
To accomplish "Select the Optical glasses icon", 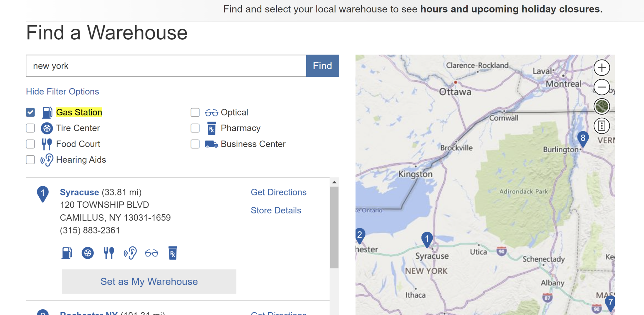I will (x=211, y=112).
